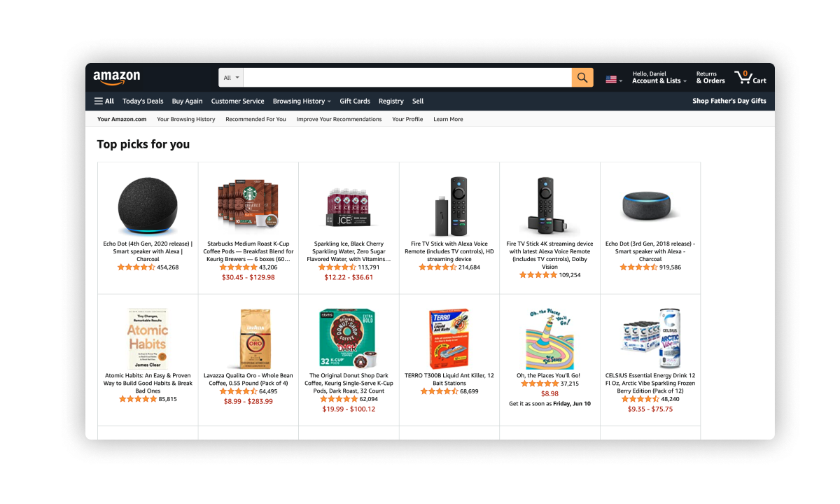Image resolution: width=840 pixels, height=504 pixels.
Task: Open the All hamburger menu
Action: pos(104,101)
